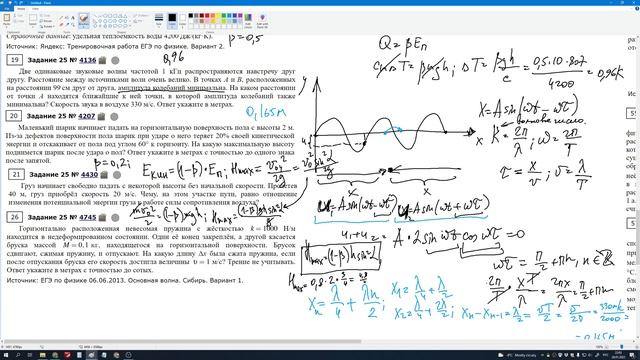This screenshot has height=360, width=640.
Task: Click the active Paint taskbar icon
Action: point(91,356)
